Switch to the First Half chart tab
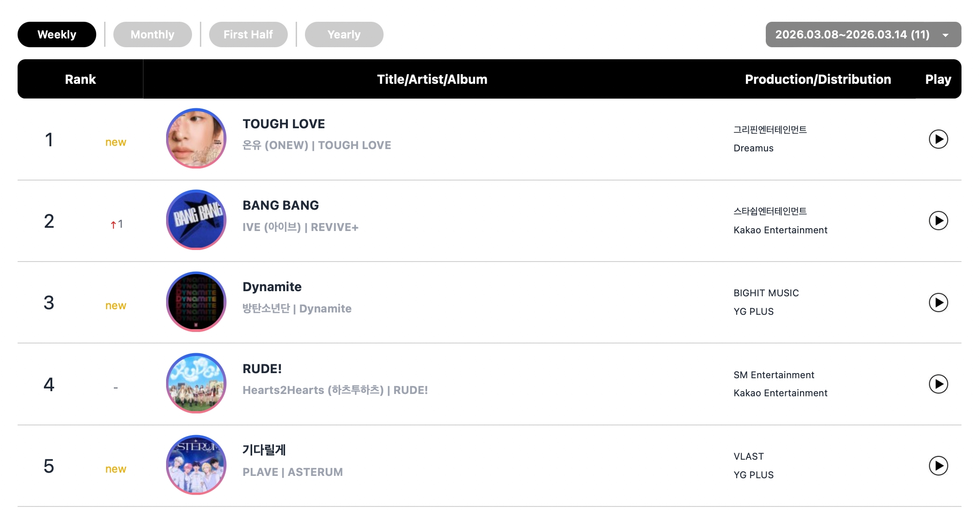Viewport: 980px width, 512px height. tap(248, 35)
